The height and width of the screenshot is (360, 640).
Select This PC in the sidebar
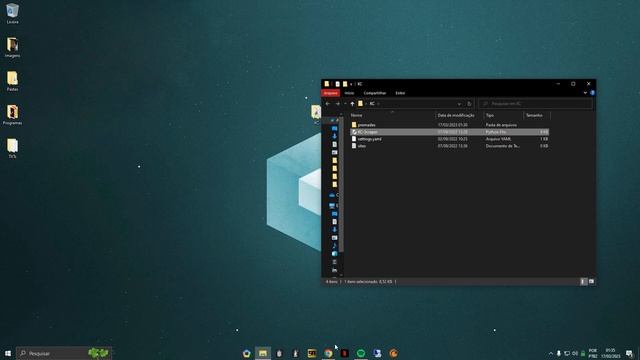point(333,206)
